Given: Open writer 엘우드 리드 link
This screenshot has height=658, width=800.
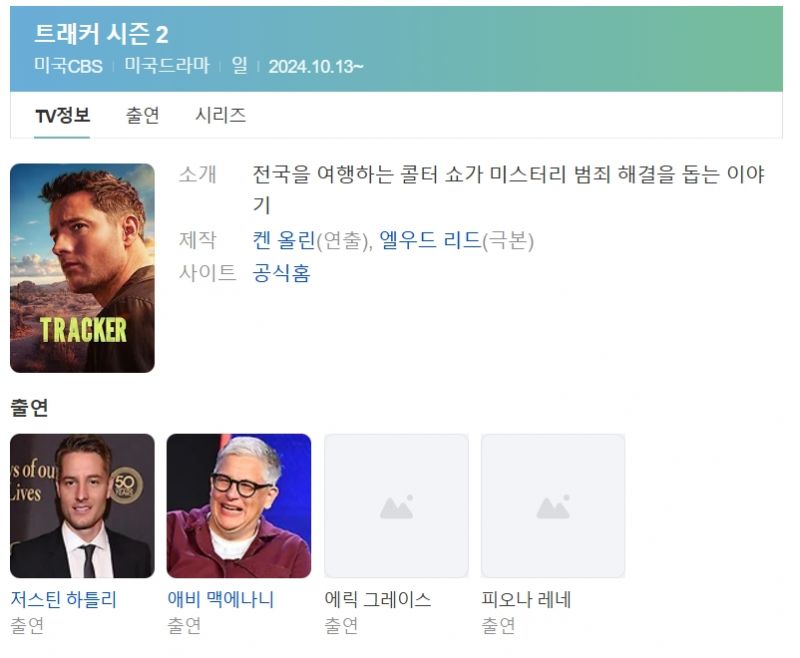Looking at the screenshot, I should tap(430, 240).
